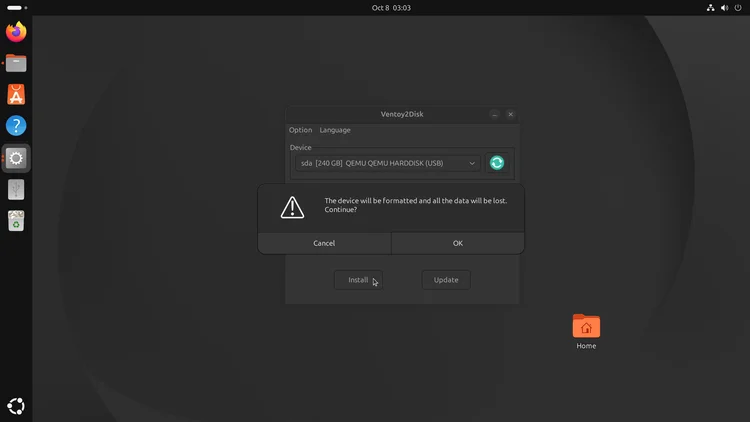Open Ubuntu App Center from the dock
Viewport: 750px width, 422px height.
pos(16,94)
